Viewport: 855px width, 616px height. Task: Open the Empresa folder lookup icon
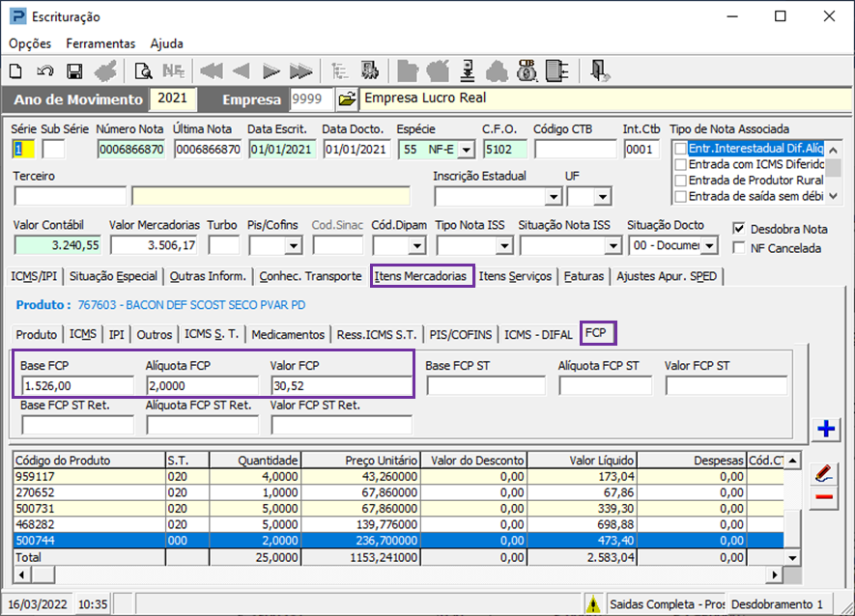pyautogui.click(x=347, y=99)
